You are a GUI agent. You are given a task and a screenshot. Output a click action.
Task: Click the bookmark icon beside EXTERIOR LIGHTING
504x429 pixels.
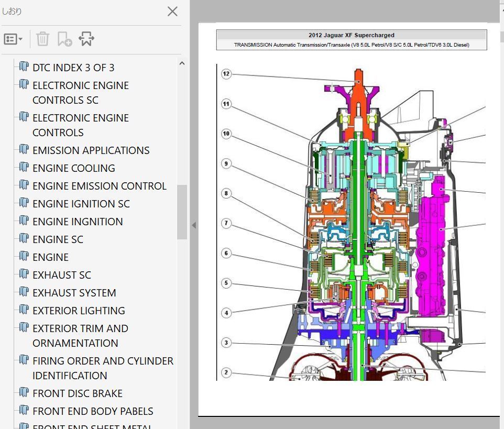[24, 310]
